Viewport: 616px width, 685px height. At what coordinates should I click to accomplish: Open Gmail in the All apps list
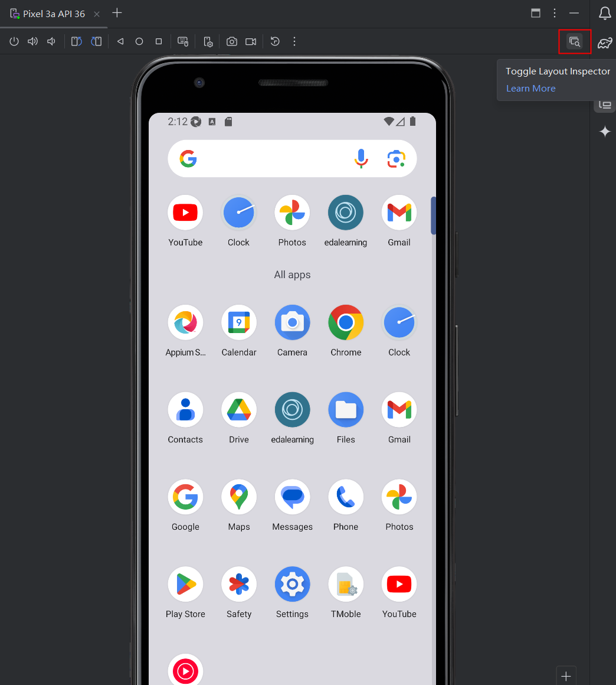pyautogui.click(x=399, y=419)
